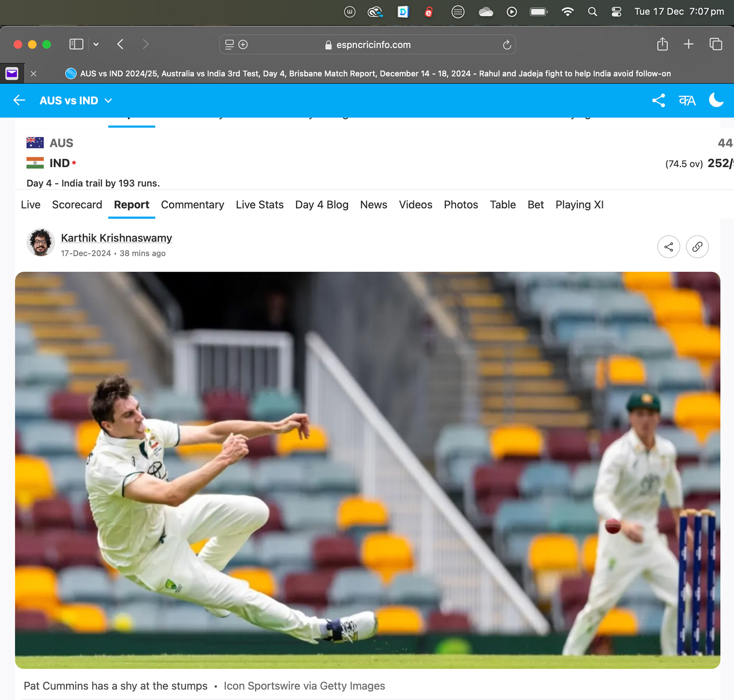The height and width of the screenshot is (700, 734).
Task: Open Pat Cummins article photo
Action: pyautogui.click(x=367, y=470)
